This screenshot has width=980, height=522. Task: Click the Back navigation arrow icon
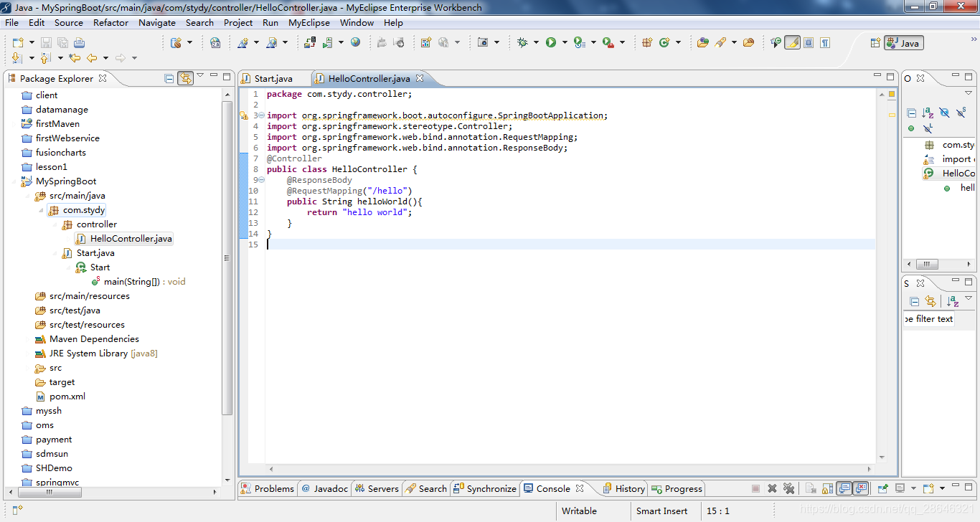coord(92,58)
